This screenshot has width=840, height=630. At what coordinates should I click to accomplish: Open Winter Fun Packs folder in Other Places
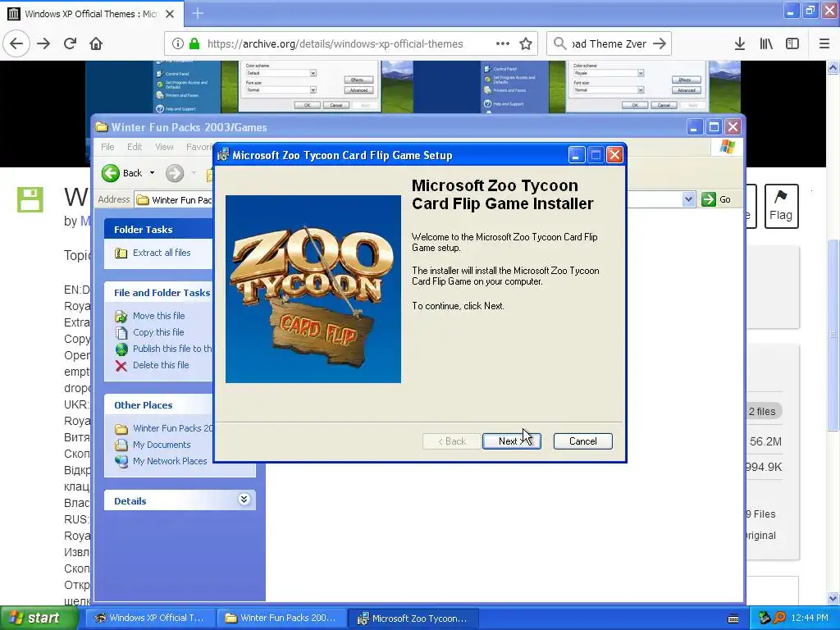click(172, 428)
